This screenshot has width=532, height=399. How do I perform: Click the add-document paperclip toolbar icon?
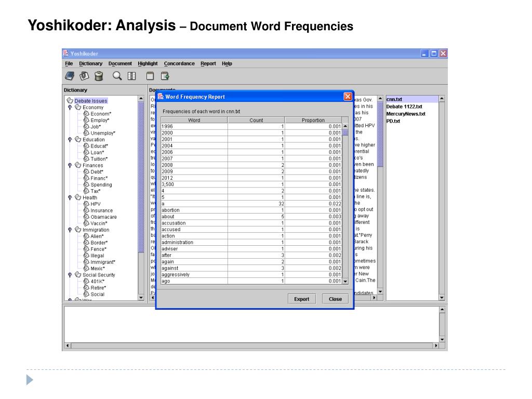click(84, 76)
